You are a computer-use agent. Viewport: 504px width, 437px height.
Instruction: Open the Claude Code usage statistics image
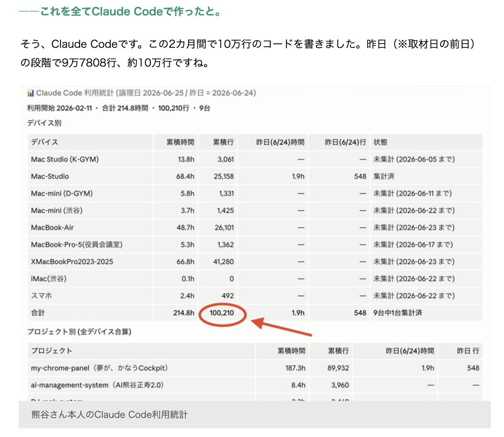point(255,244)
